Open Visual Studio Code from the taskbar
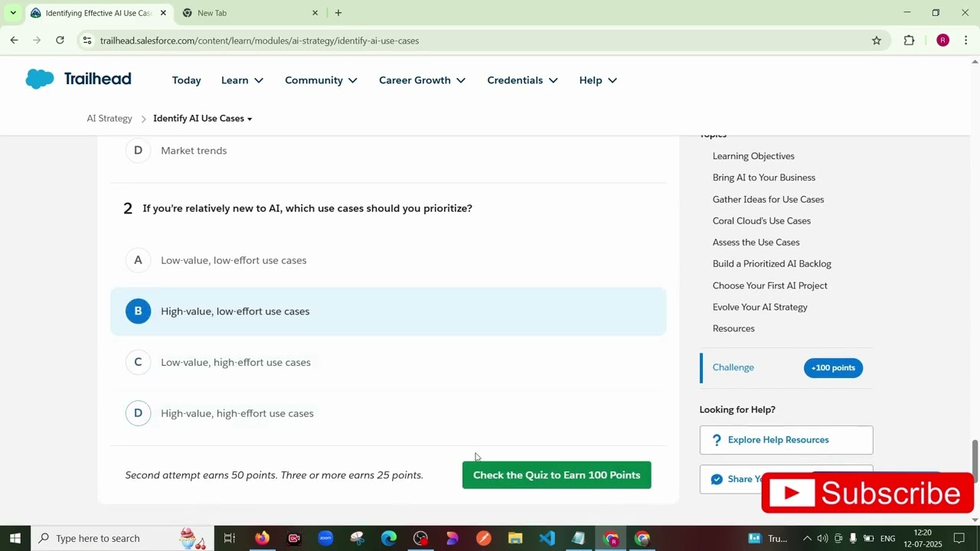The height and width of the screenshot is (551, 980). coord(547,539)
